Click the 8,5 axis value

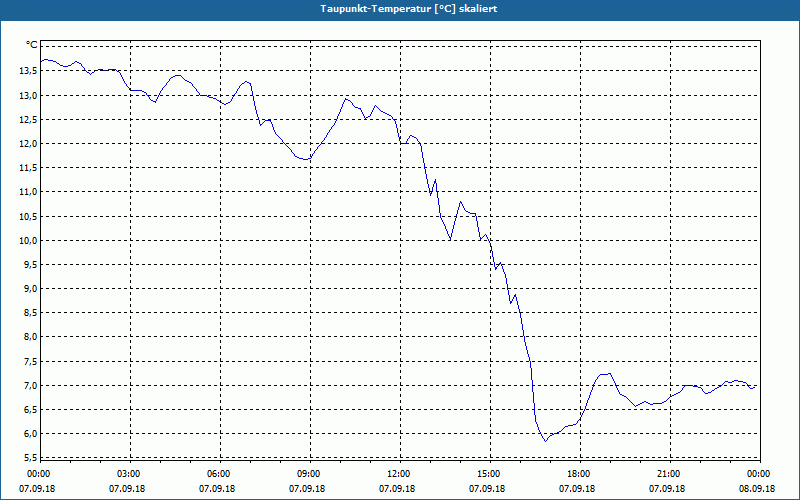point(30,313)
